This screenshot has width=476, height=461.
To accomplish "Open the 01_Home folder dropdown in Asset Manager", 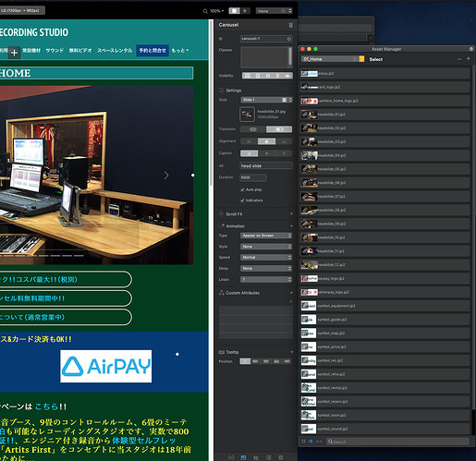I will click(333, 59).
